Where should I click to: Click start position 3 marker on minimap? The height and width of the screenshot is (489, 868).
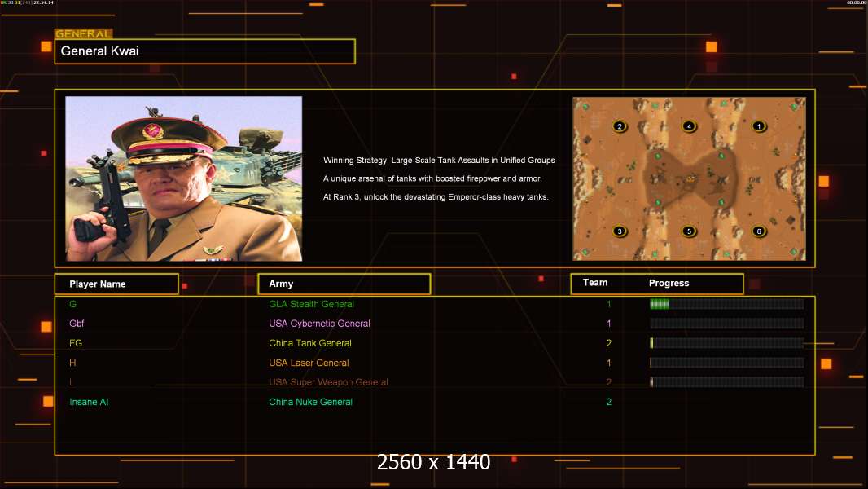pyautogui.click(x=620, y=231)
